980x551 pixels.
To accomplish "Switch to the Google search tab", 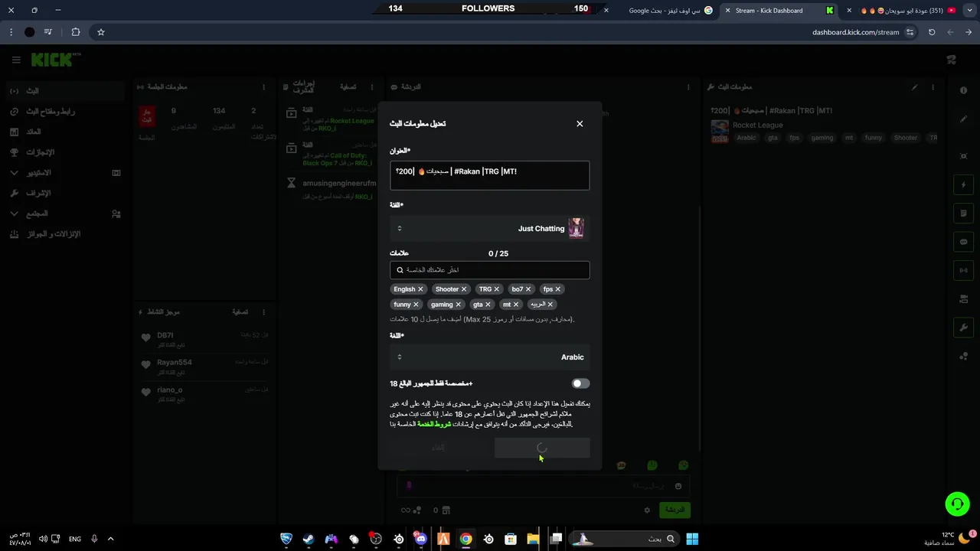I will click(x=664, y=11).
